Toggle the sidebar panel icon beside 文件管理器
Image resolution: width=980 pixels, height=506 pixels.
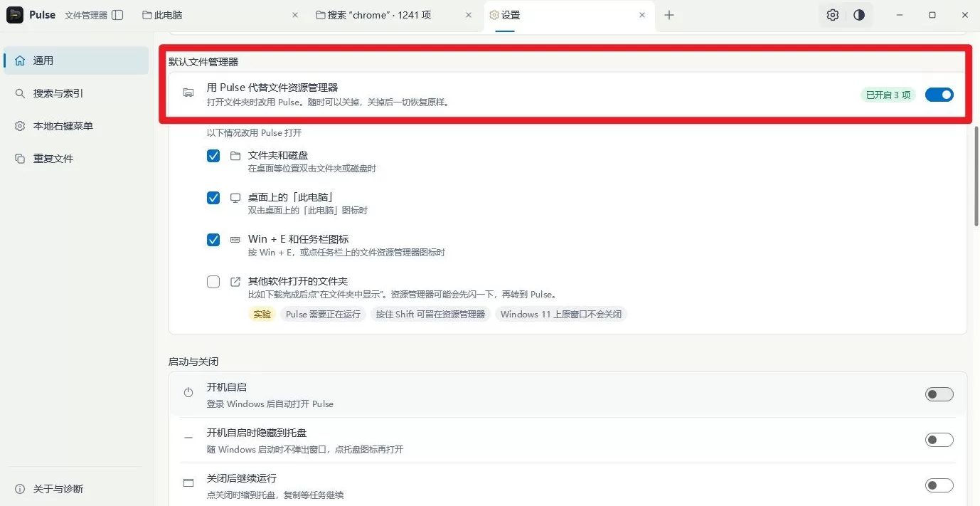(117, 15)
